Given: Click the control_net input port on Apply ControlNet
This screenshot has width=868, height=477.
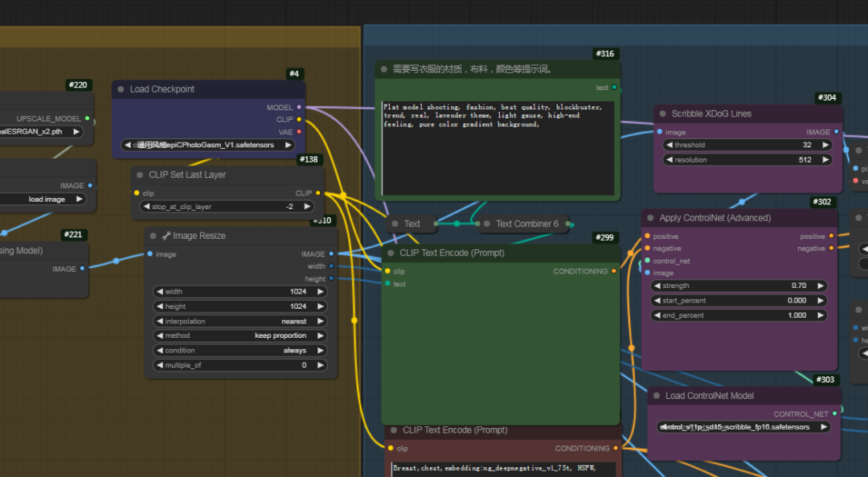Looking at the screenshot, I should (647, 261).
